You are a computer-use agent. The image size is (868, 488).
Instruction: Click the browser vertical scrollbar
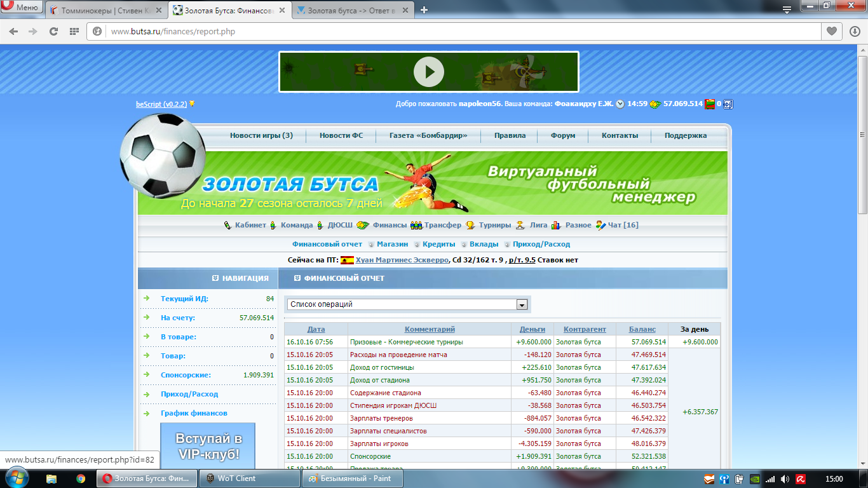pos(862,127)
